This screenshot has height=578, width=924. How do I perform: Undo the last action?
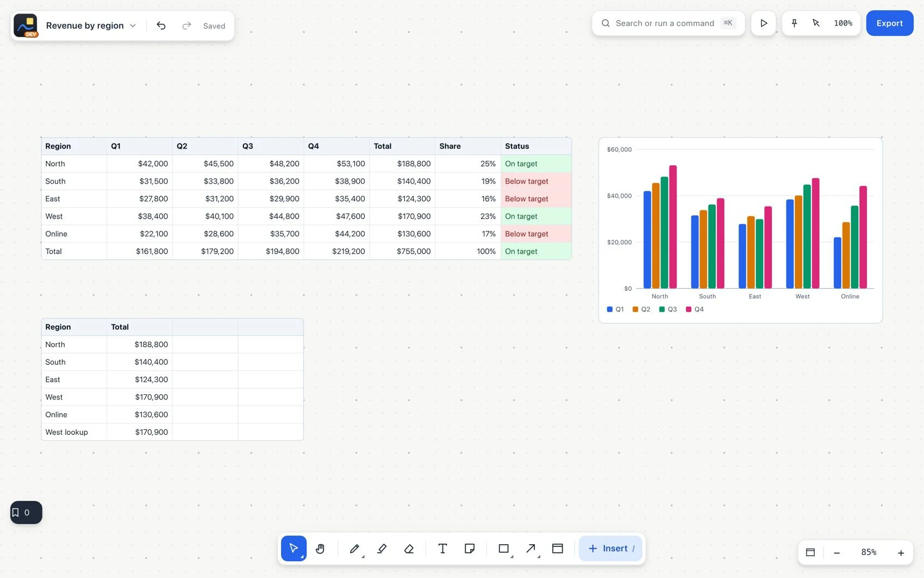click(x=161, y=26)
